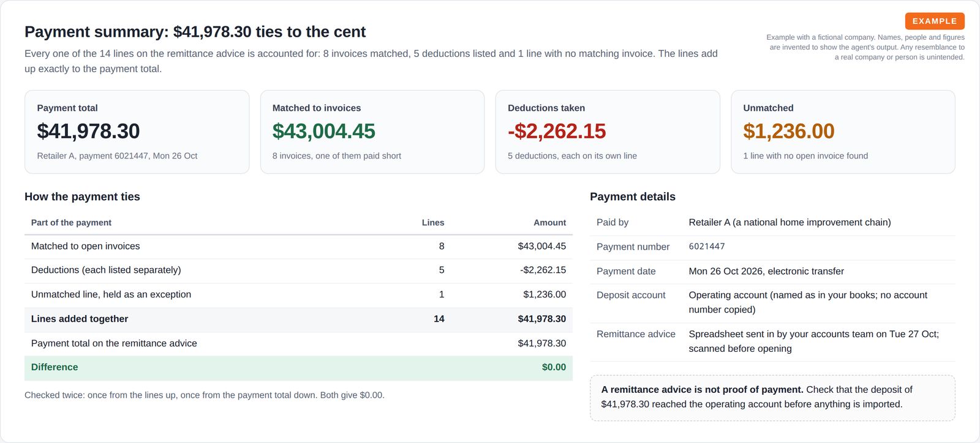The height and width of the screenshot is (443, 980).
Task: Click '8 invoices, one of them paid short'
Action: tap(337, 156)
